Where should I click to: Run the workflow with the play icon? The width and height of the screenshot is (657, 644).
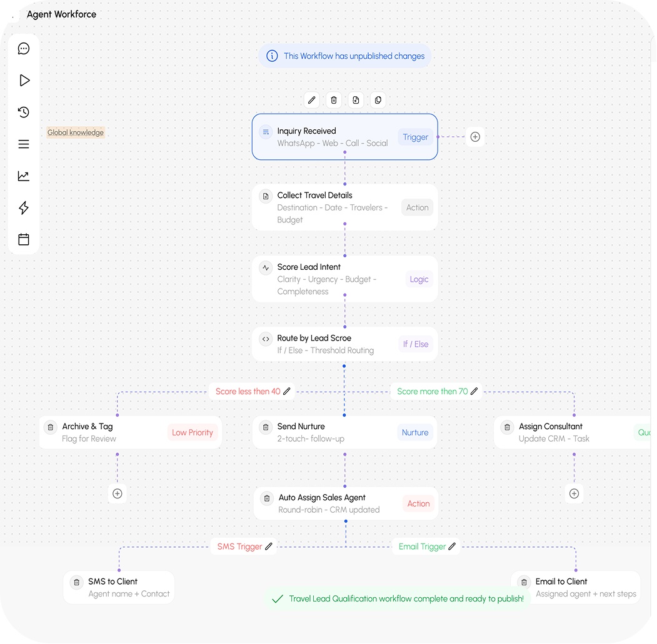coord(24,81)
